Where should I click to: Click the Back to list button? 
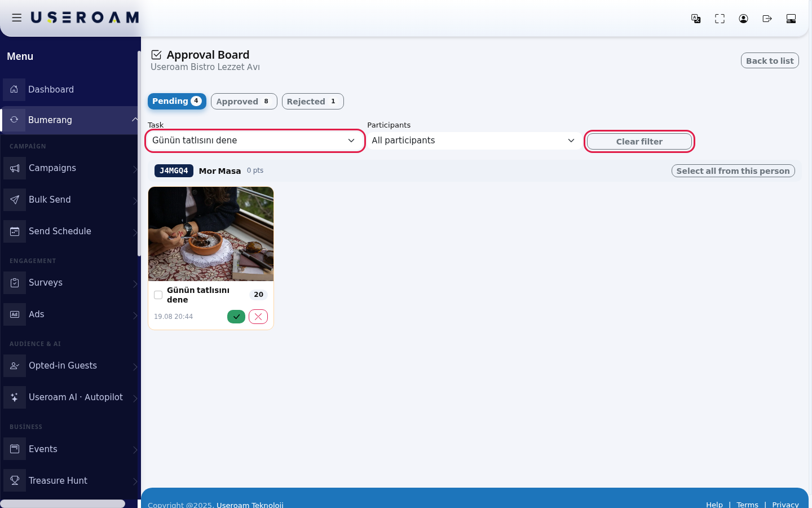click(770, 61)
